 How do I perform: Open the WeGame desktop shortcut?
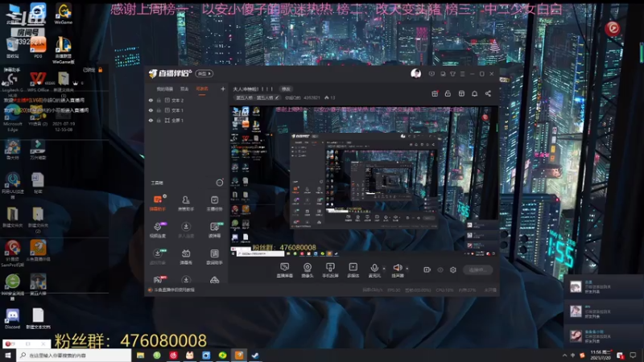coord(64,14)
